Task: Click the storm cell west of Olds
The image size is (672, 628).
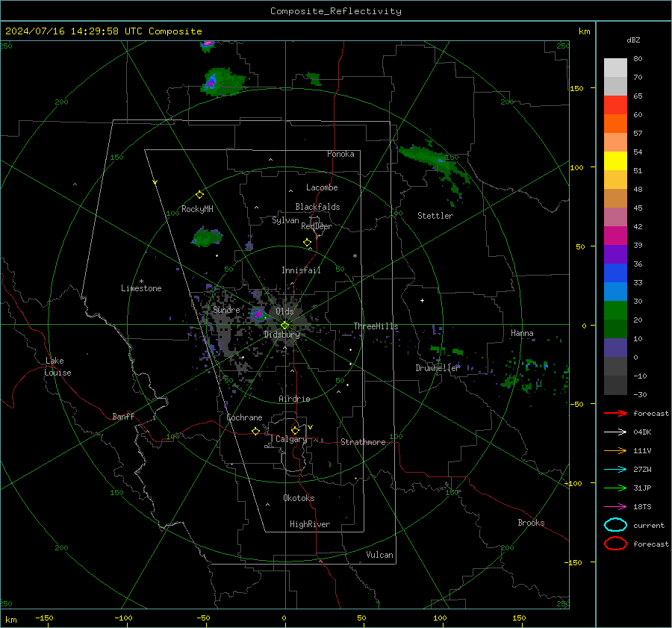Action: [x=258, y=314]
